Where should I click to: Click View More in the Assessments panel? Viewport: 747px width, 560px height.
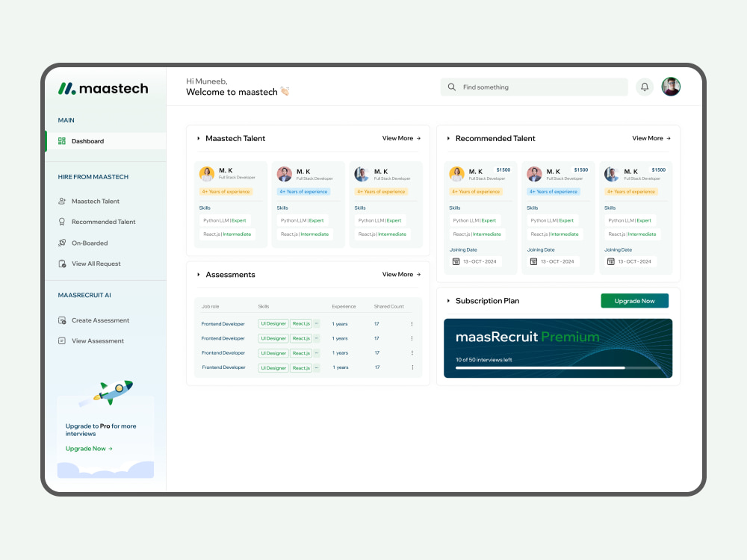coord(401,274)
